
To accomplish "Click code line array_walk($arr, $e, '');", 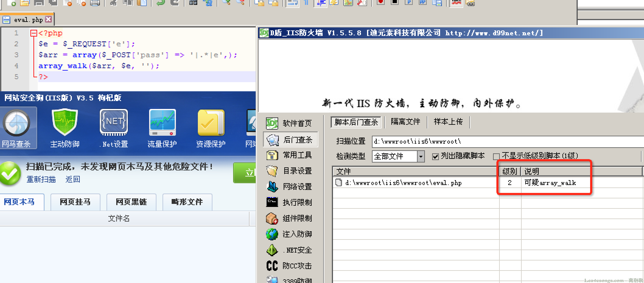I will tap(99, 66).
